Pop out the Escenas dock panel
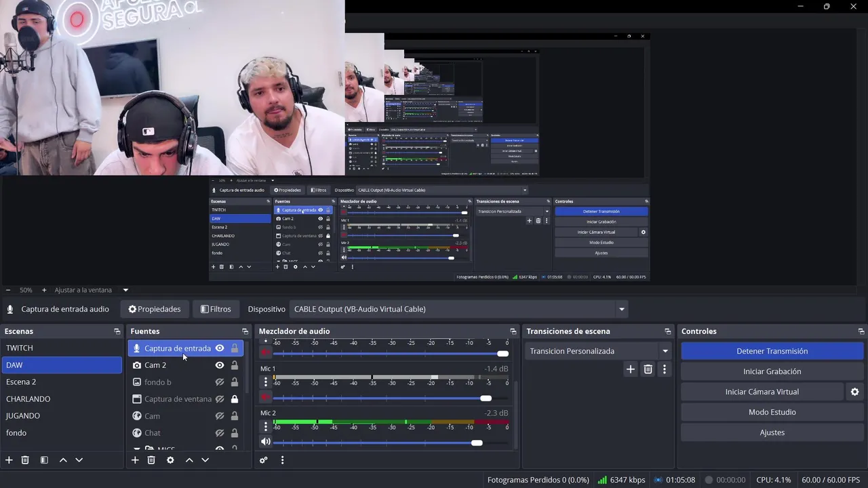868x488 pixels. 117,331
